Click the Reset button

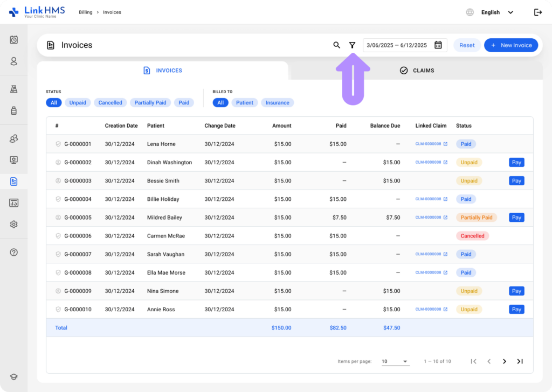pyautogui.click(x=467, y=45)
